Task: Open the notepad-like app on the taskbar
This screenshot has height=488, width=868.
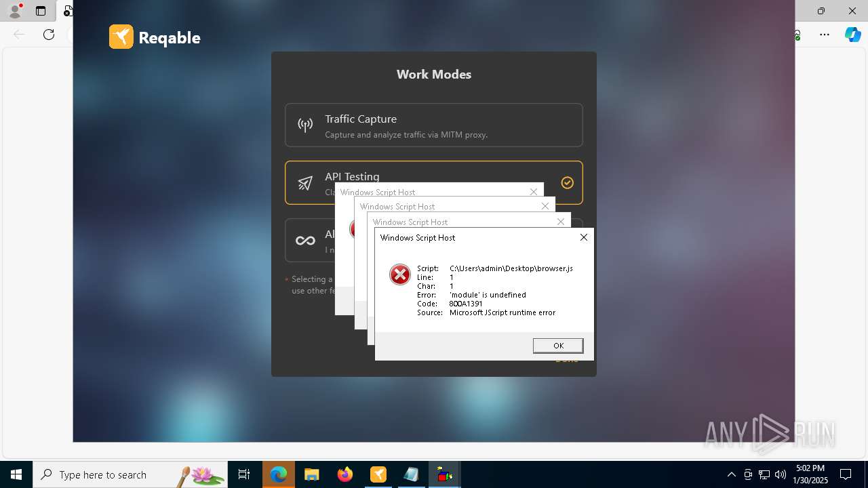Action: [411, 474]
